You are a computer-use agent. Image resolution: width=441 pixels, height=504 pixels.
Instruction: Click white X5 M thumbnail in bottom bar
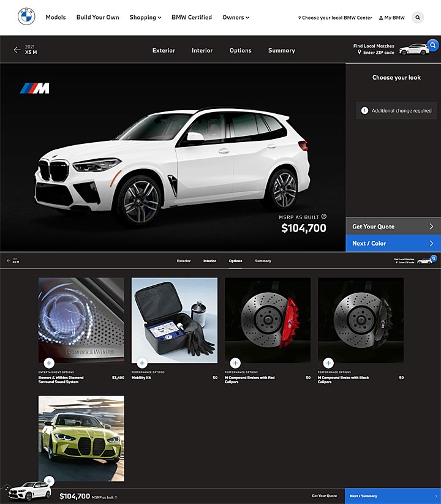pyautogui.click(x=29, y=492)
